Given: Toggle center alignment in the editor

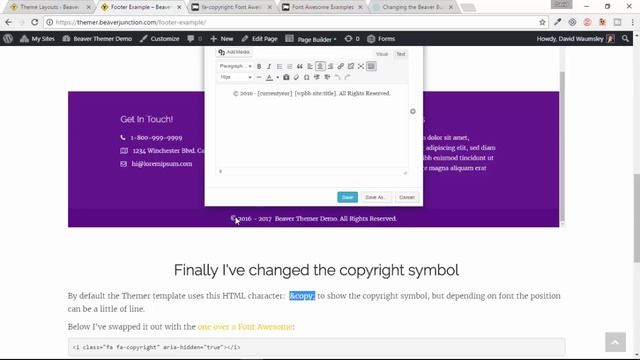Looking at the screenshot, I should point(320,66).
